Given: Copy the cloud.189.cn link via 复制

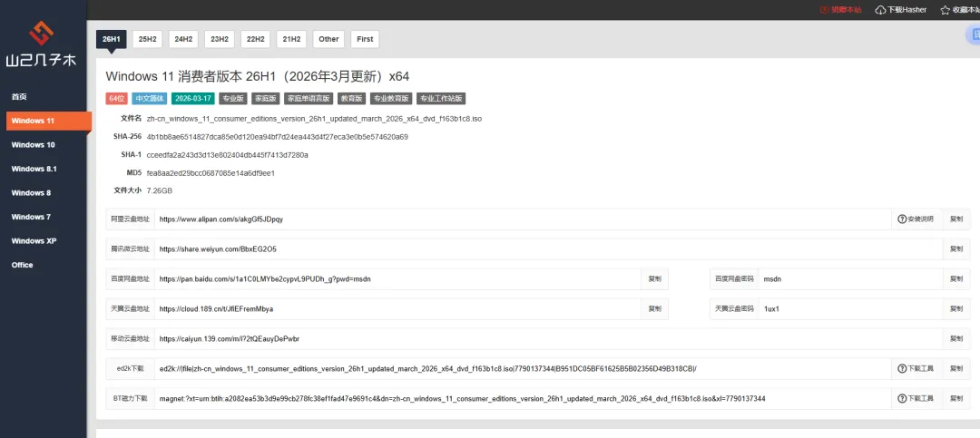Looking at the screenshot, I should (654, 308).
